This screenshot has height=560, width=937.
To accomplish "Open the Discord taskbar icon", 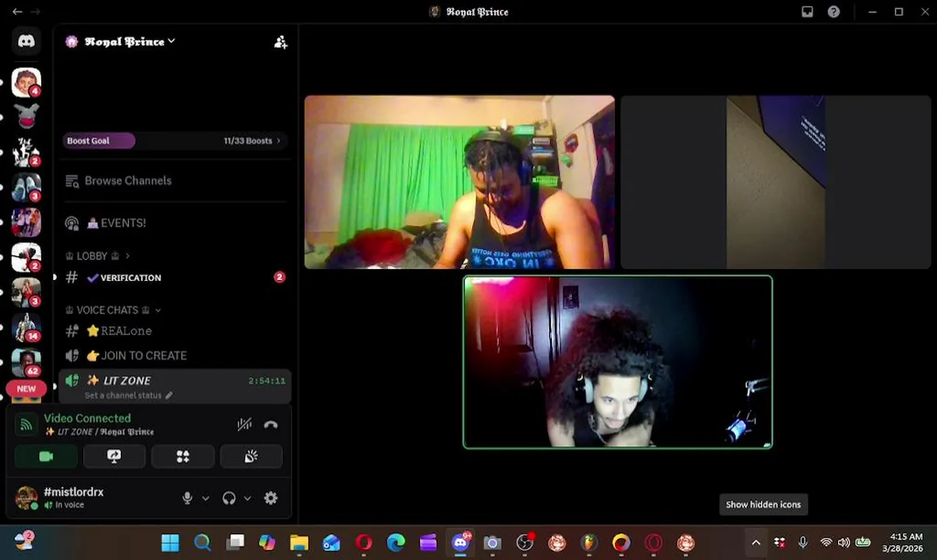I will click(x=461, y=542).
